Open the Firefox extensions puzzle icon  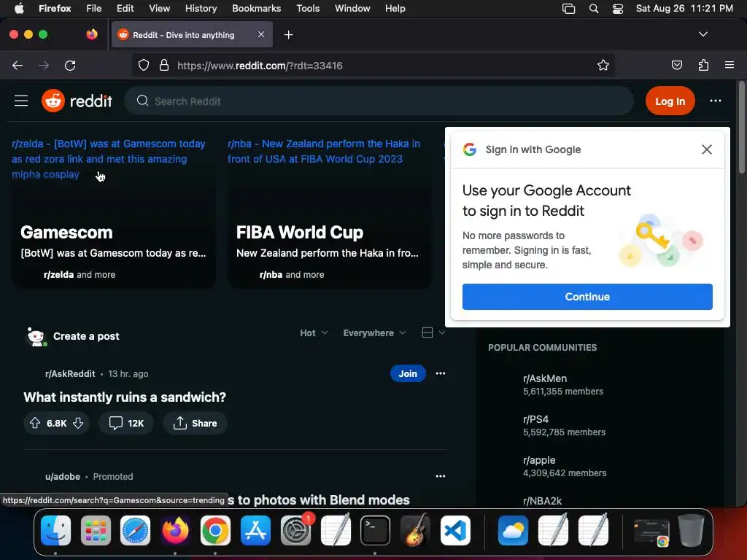tap(703, 65)
